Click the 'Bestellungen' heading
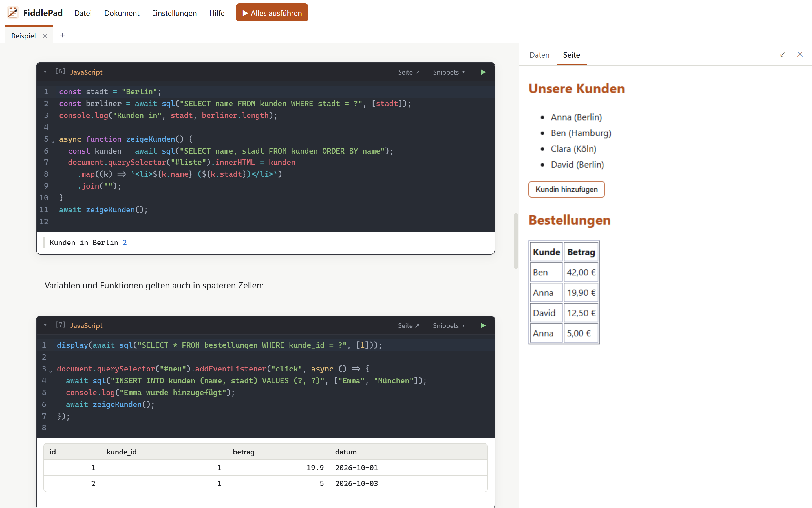 click(570, 220)
